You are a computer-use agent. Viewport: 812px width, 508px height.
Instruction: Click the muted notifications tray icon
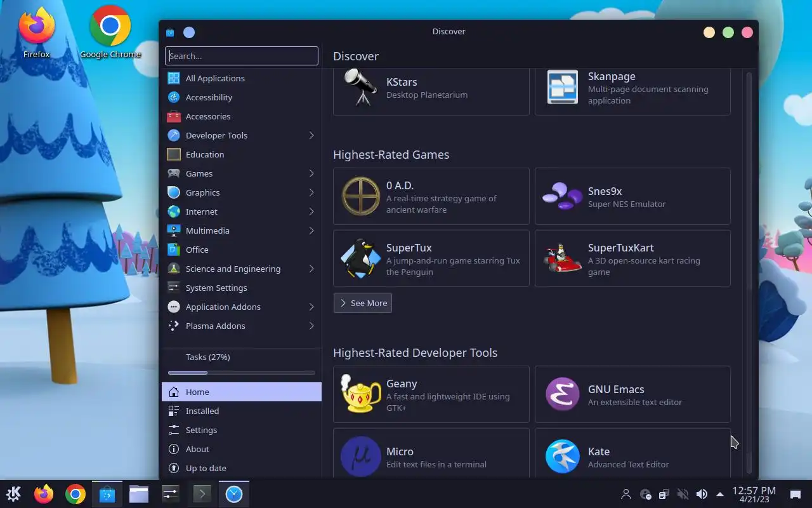click(683, 494)
